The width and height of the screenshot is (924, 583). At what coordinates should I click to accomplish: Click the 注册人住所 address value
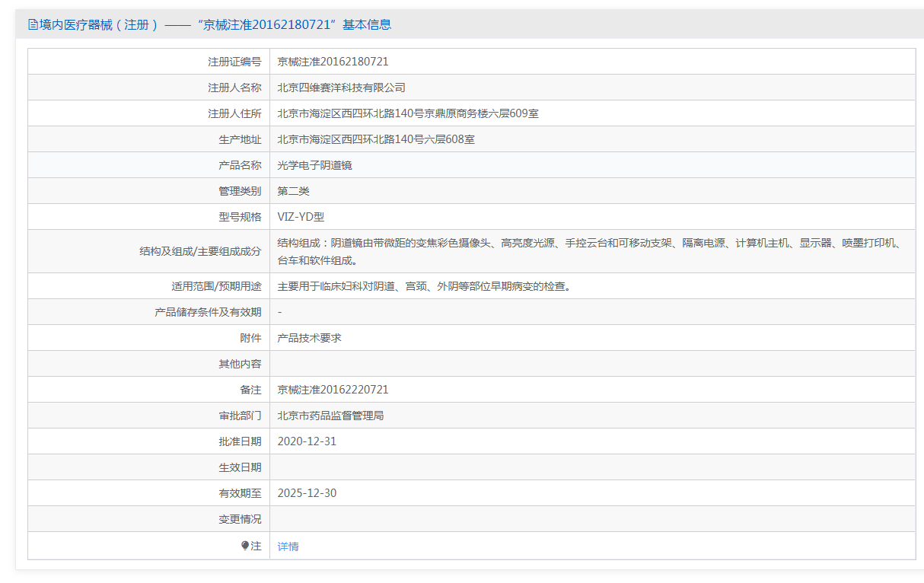[x=408, y=113]
